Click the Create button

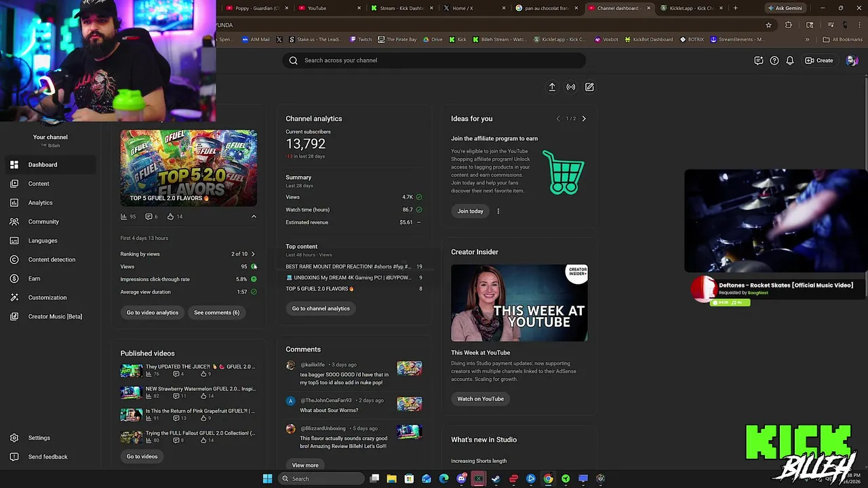pyautogui.click(x=819, y=60)
